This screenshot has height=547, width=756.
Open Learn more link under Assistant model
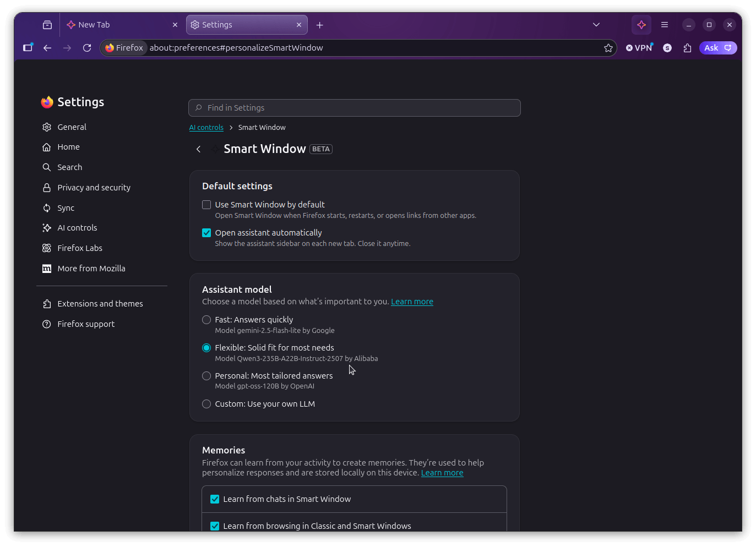coord(412,302)
